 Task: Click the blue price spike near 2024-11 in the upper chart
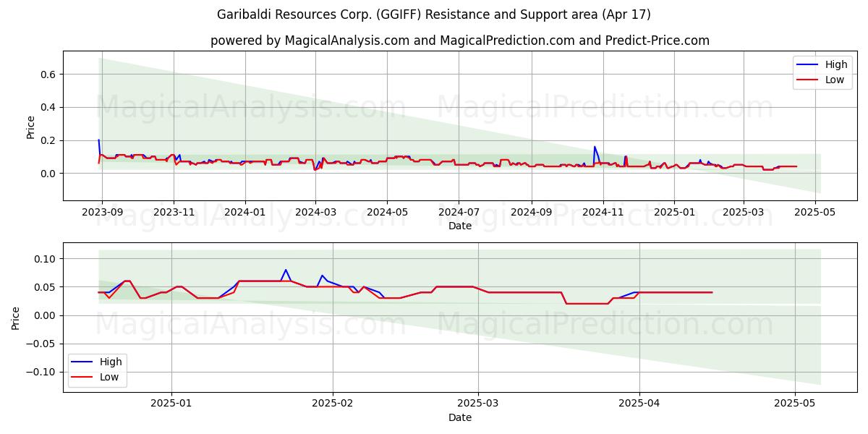click(595, 148)
